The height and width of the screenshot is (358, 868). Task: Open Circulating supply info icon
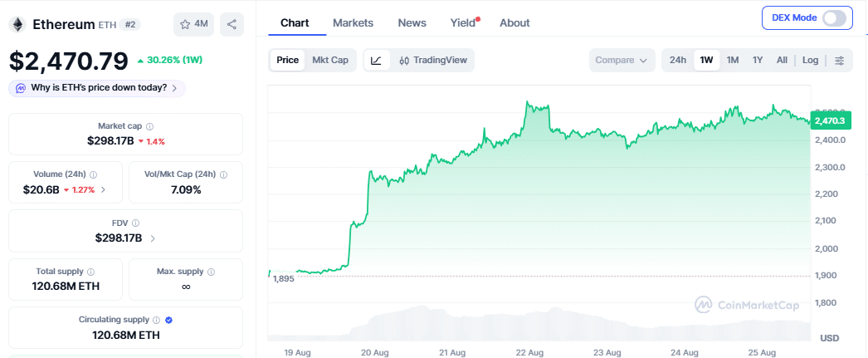pyautogui.click(x=157, y=320)
